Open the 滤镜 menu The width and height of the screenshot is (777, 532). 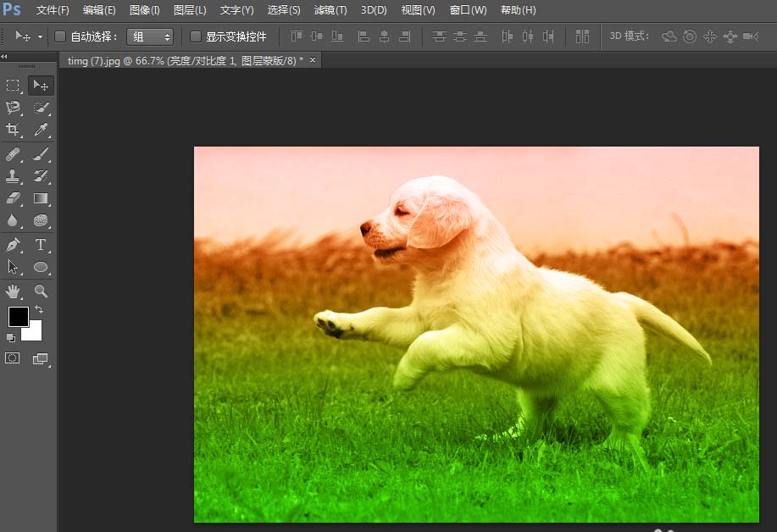[330, 10]
